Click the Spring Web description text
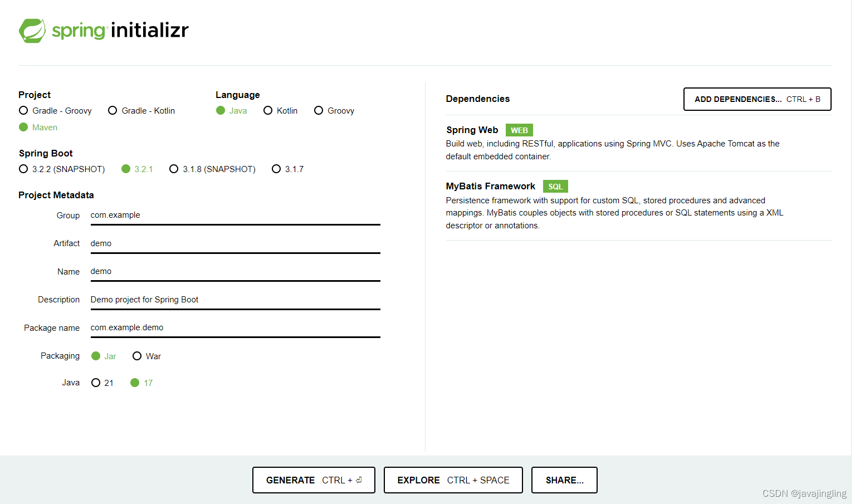855x504 pixels. 613,150
